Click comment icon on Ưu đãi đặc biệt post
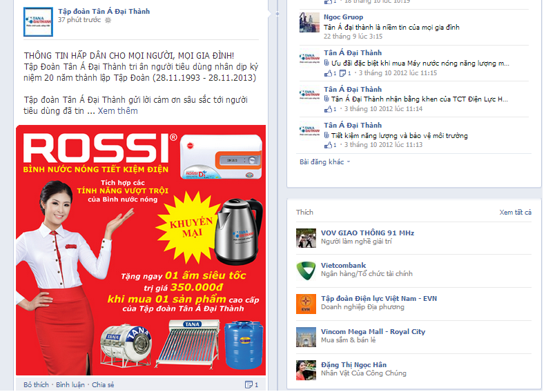Viewport: 546px width, 392px height. 342,73
